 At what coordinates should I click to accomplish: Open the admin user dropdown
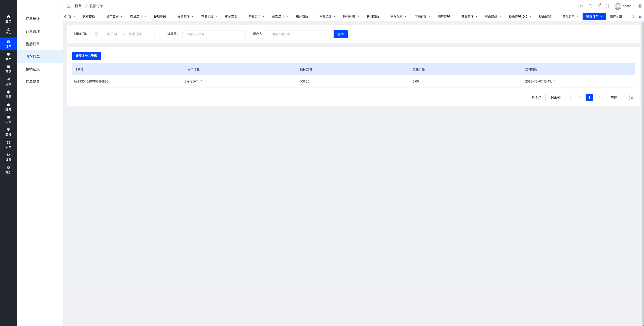[629, 6]
